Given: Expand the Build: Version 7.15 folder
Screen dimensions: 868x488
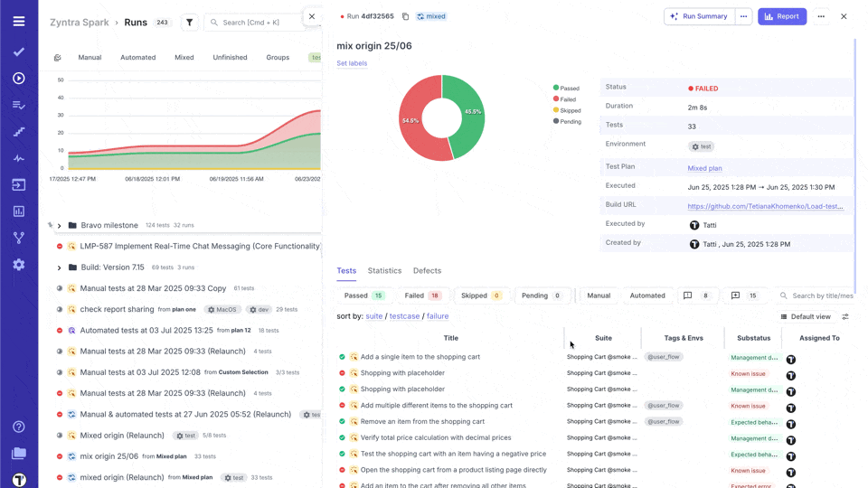Looking at the screenshot, I should [60, 267].
